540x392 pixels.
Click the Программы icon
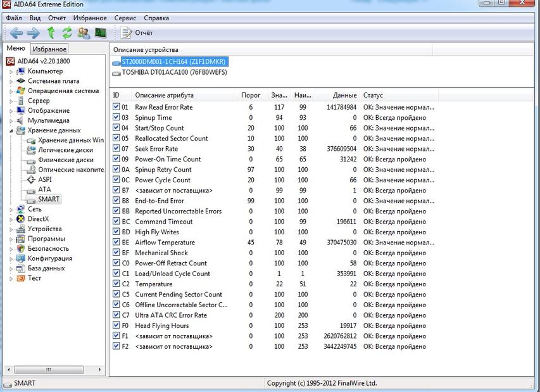tap(21, 239)
